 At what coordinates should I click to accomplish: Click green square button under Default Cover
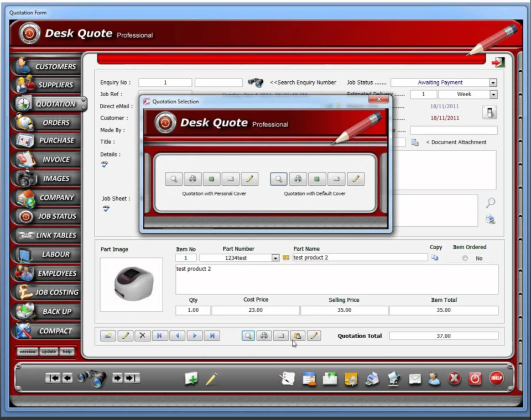317,179
